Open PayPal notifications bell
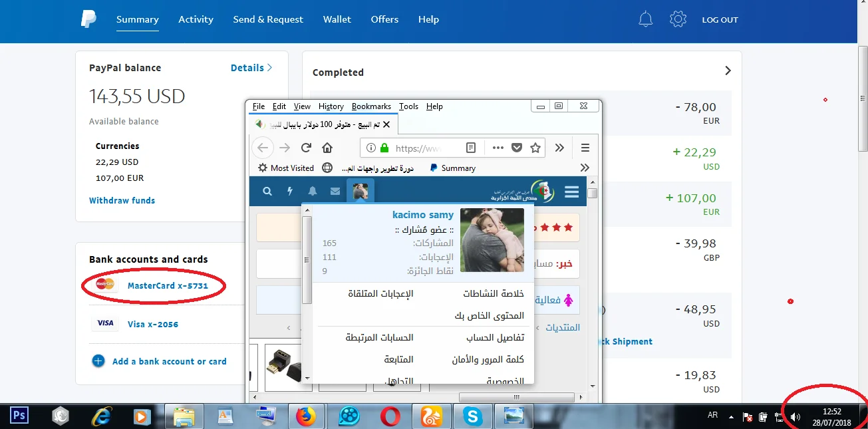 [645, 19]
